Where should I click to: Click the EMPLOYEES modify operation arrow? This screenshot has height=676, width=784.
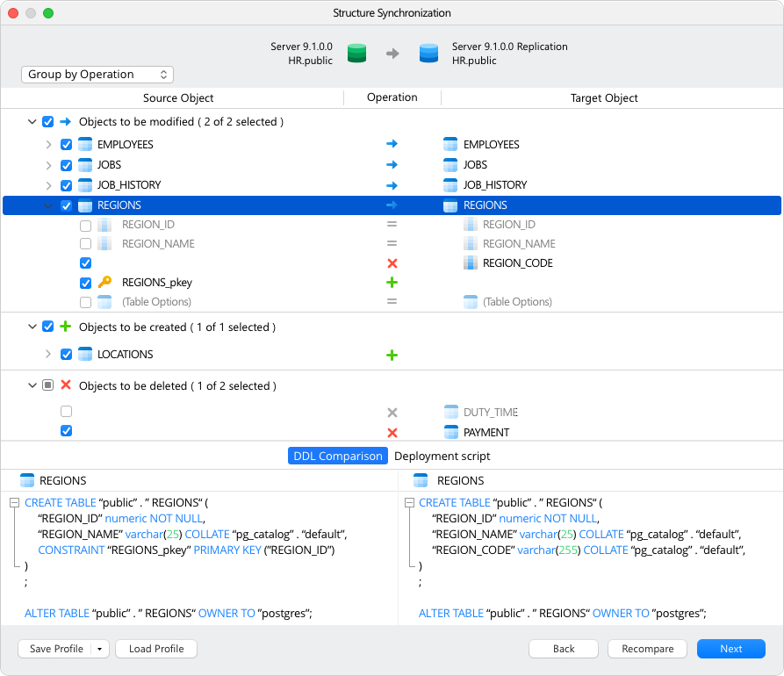(x=392, y=144)
